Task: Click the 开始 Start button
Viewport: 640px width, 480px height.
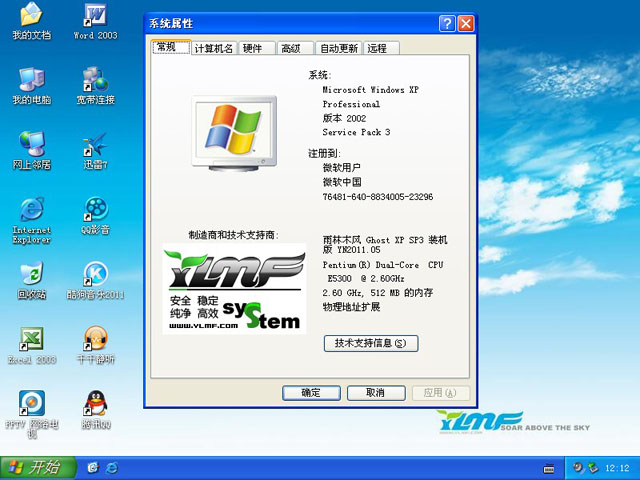Action: (38, 468)
